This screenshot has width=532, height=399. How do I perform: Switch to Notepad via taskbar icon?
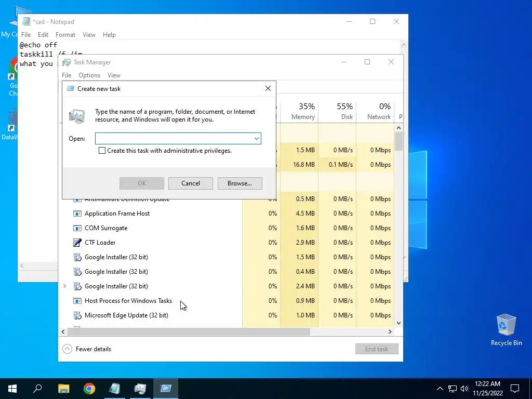pyautogui.click(x=115, y=389)
